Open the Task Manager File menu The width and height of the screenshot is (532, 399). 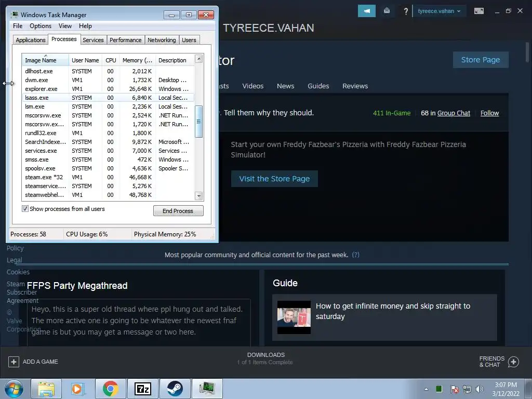18,26
